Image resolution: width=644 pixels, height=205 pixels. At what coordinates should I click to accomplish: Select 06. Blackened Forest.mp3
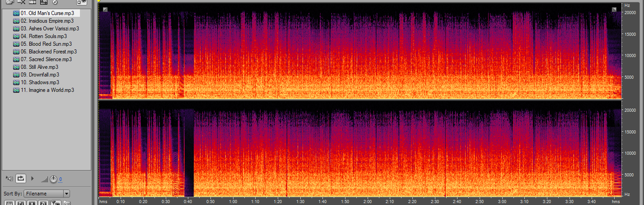coord(45,51)
